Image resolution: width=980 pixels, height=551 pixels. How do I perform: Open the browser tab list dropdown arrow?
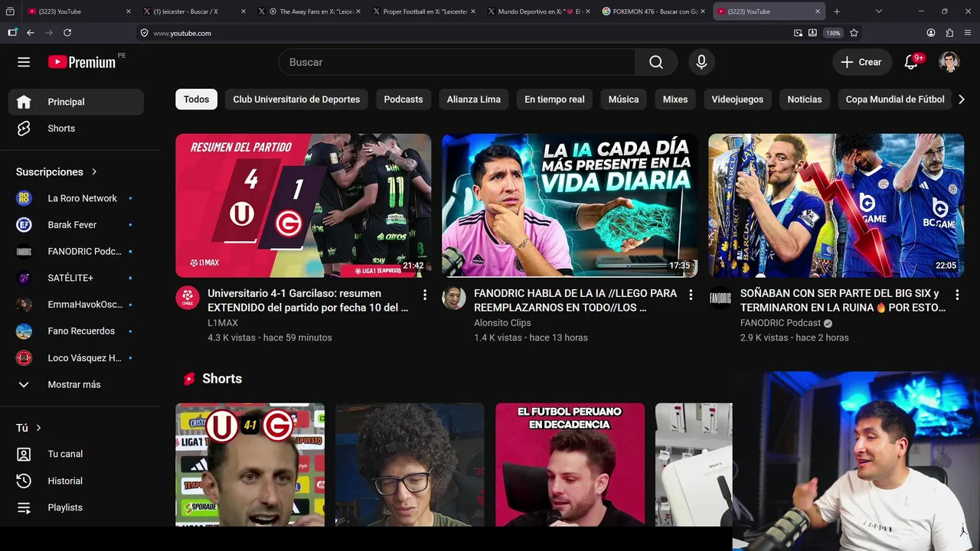(879, 11)
